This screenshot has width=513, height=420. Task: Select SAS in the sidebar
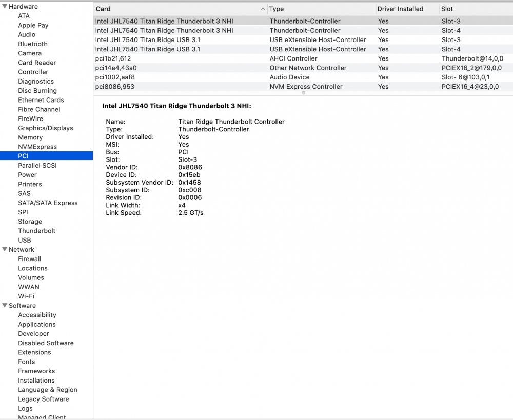24,193
